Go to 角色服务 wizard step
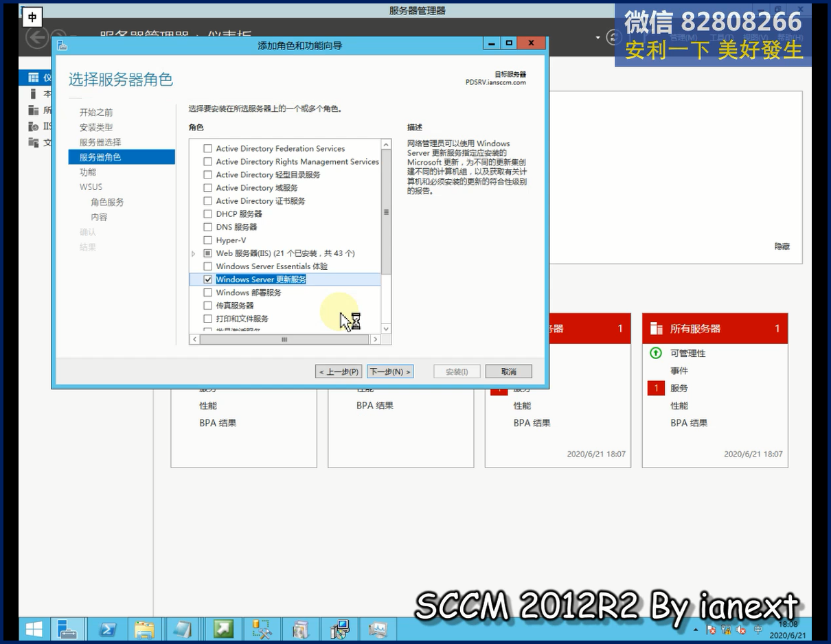The image size is (831, 644). click(107, 203)
